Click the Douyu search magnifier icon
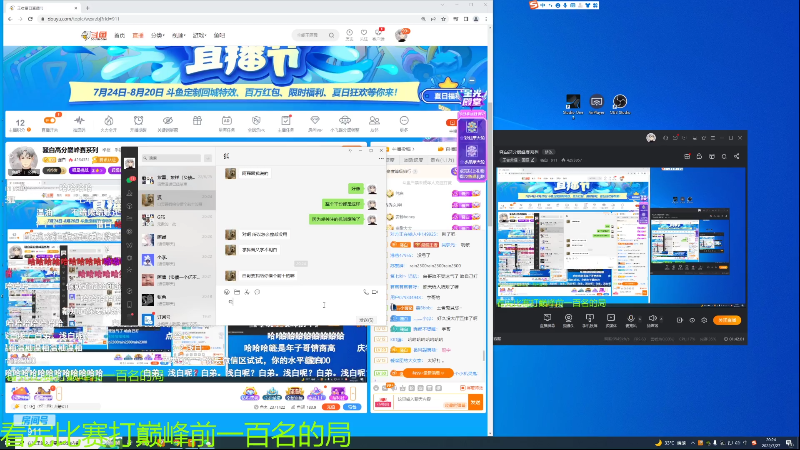800x450 pixels. [x=332, y=35]
